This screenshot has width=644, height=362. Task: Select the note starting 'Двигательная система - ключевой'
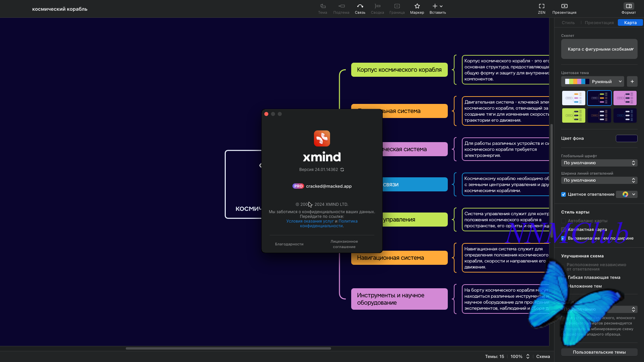pyautogui.click(x=505, y=111)
